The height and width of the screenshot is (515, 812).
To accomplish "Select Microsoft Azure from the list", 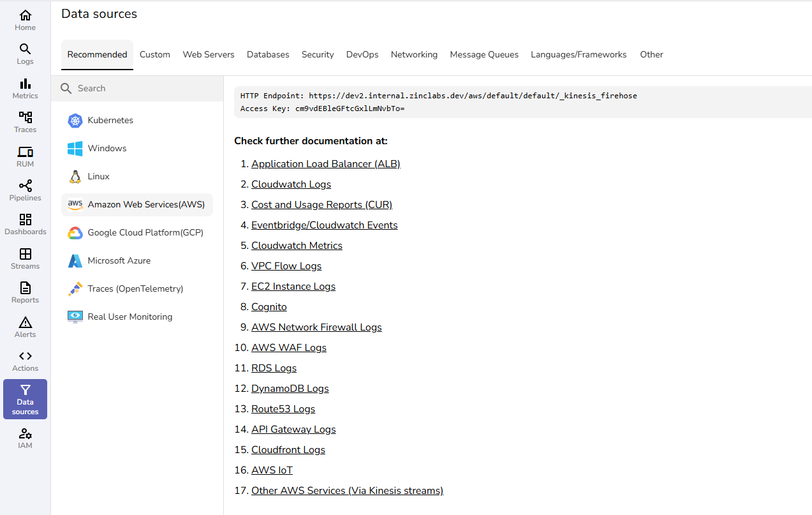I will [119, 261].
